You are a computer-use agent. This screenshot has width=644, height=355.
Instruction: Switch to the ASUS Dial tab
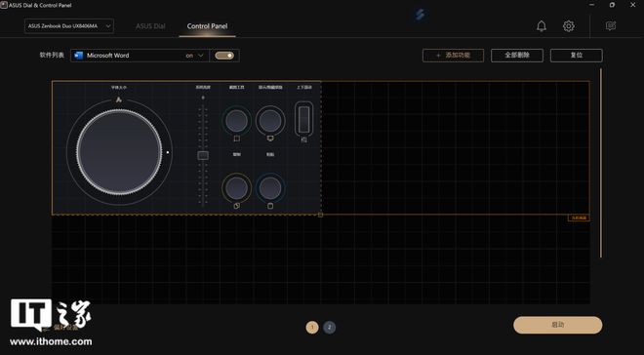pyautogui.click(x=150, y=26)
